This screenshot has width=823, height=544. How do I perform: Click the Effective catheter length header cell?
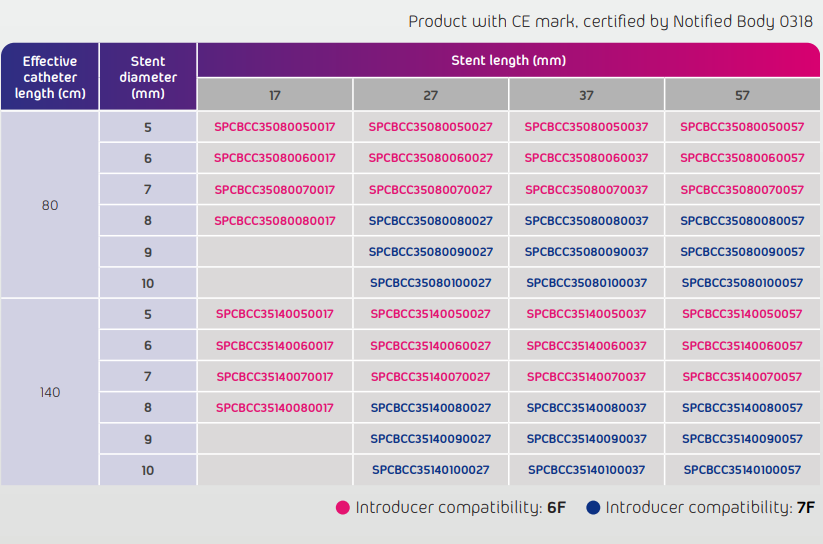point(50,77)
